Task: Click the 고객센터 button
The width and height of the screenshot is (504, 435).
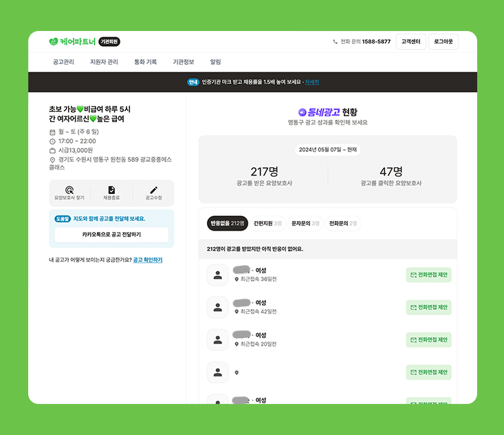Action: point(410,41)
